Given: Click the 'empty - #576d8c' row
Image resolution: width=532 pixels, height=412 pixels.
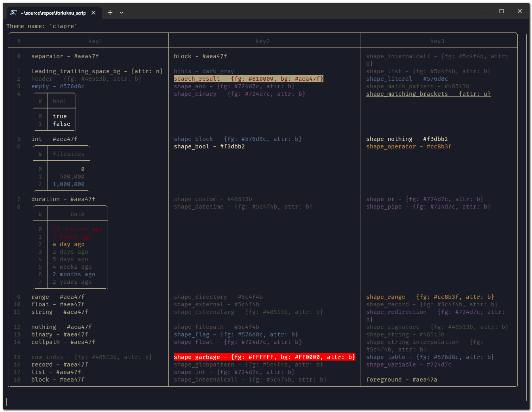Looking at the screenshot, I should pos(58,86).
